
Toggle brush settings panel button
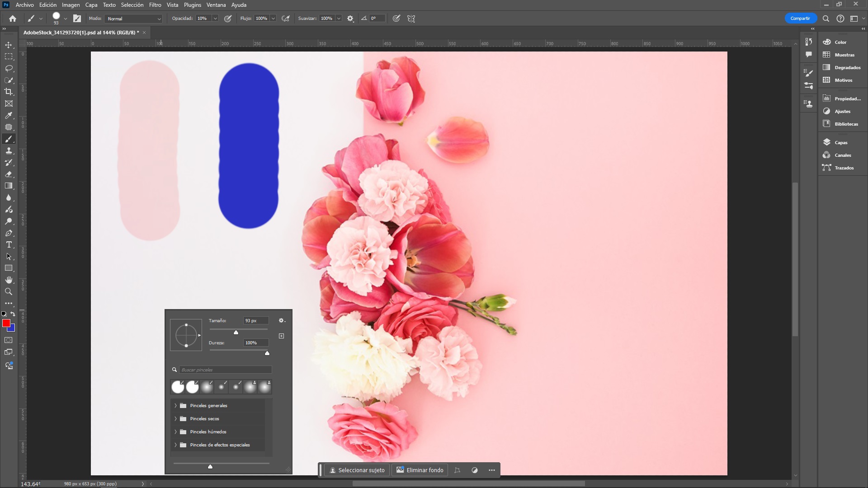(77, 19)
